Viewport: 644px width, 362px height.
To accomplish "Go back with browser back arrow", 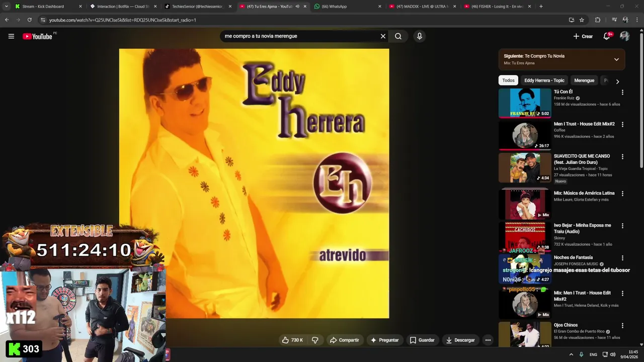I will pos(7,20).
